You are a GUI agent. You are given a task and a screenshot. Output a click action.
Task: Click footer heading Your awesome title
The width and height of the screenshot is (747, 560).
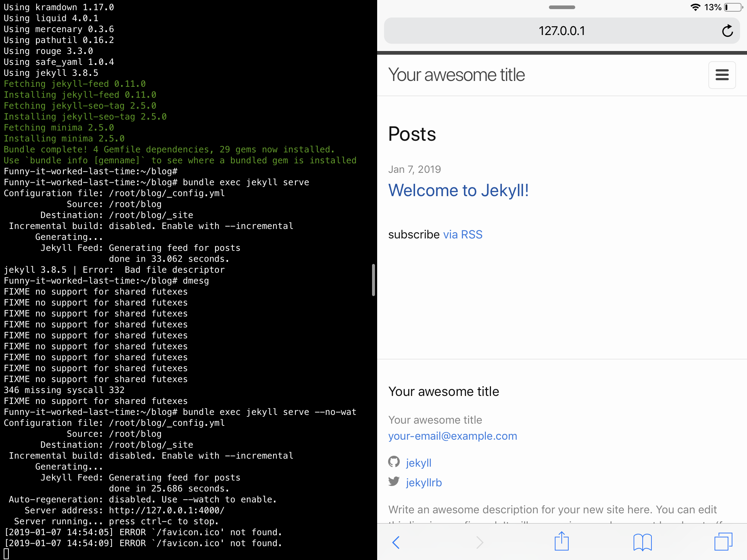[x=444, y=391]
